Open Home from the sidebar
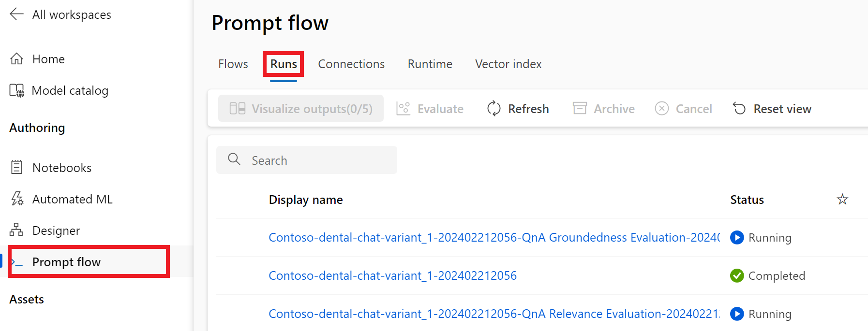 [x=48, y=59]
